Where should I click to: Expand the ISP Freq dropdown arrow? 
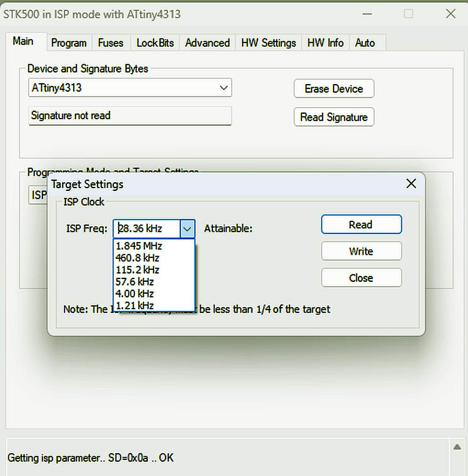(x=187, y=228)
